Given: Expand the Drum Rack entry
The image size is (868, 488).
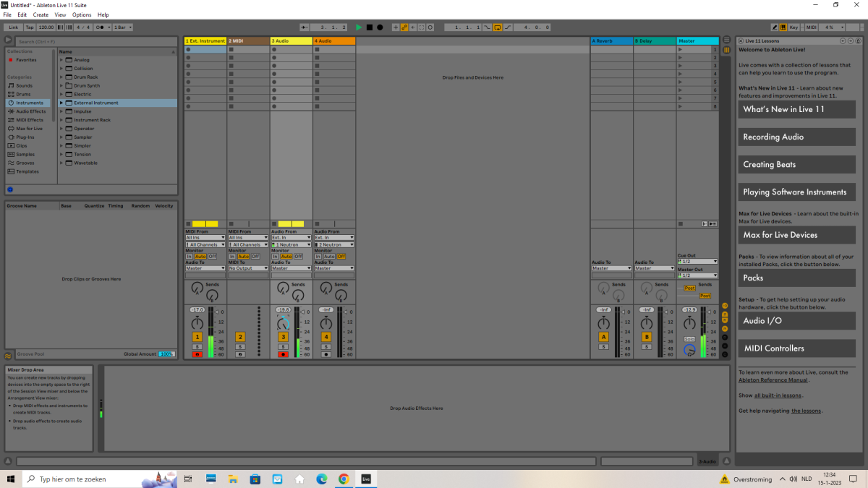Looking at the screenshot, I should click(x=61, y=77).
